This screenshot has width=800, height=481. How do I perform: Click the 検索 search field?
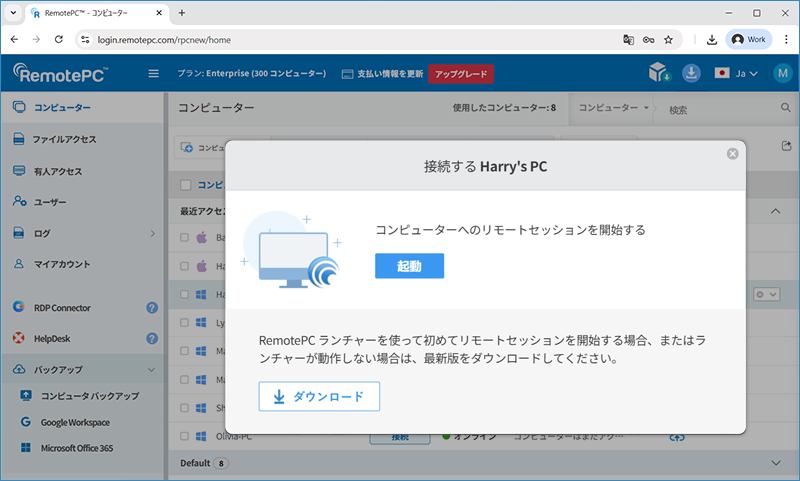pos(722,110)
